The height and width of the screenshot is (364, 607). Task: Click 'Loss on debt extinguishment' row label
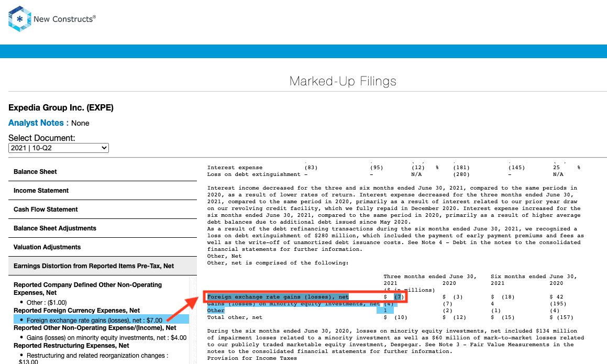[253, 174]
